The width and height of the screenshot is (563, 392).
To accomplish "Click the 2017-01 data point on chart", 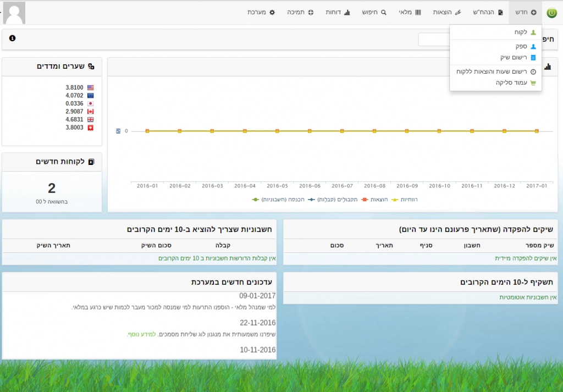I will click(537, 131).
